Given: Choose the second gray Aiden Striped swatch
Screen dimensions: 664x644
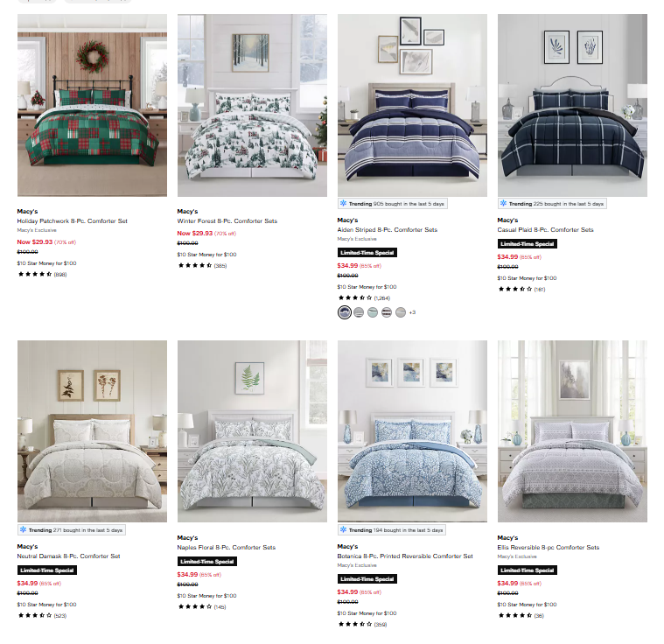Looking at the screenshot, I should coord(401,312).
